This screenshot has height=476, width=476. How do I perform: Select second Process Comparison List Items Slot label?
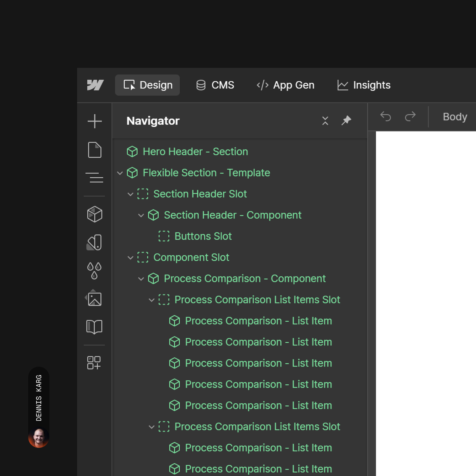[257, 426]
